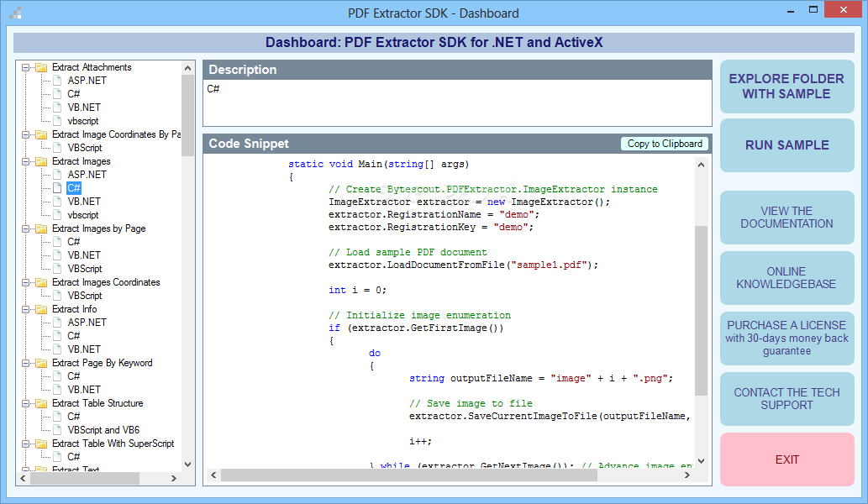Viewport: 868px width, 504px height.
Task: Open Explore Folder With Sample
Action: (786, 87)
